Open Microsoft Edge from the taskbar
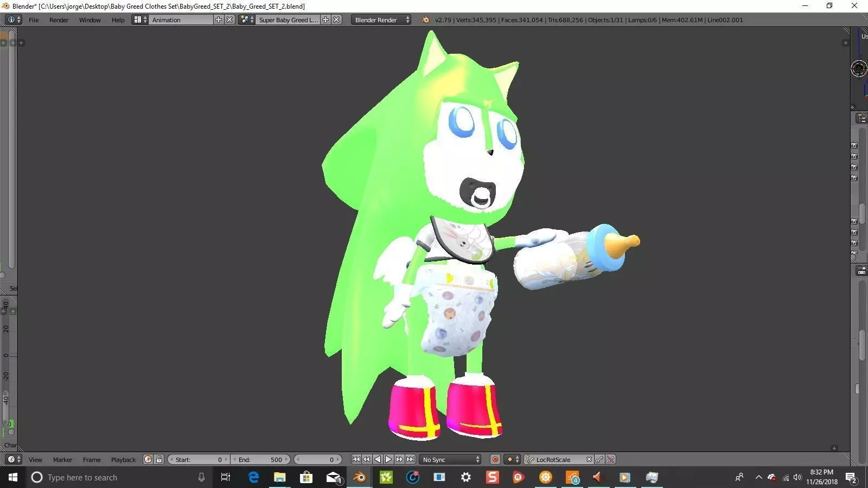This screenshot has width=868, height=488. click(x=253, y=477)
